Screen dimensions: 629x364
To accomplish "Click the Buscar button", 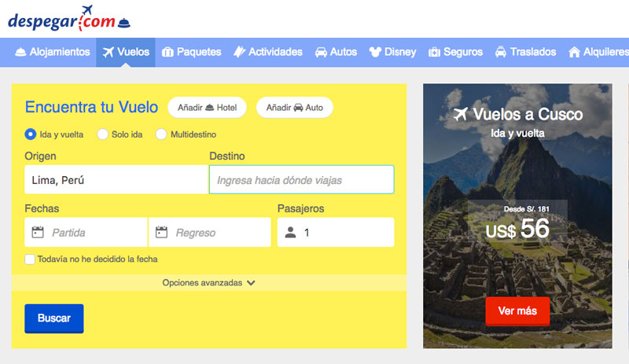I will pyautogui.click(x=54, y=318).
